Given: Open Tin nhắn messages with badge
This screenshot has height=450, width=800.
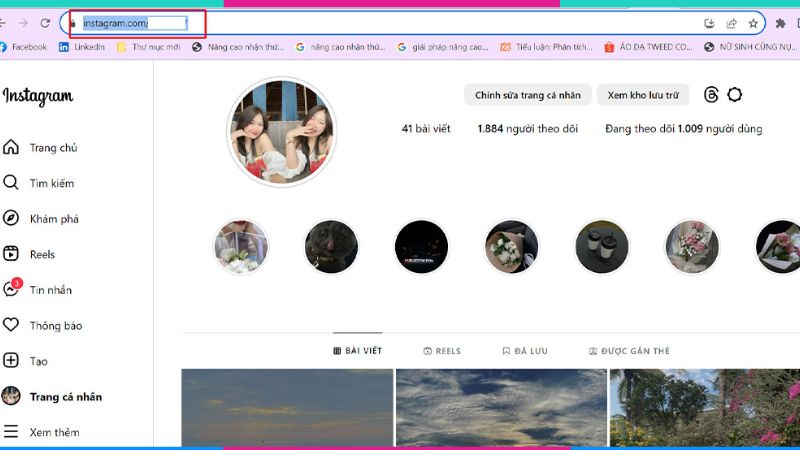Looking at the screenshot, I should point(11,290).
